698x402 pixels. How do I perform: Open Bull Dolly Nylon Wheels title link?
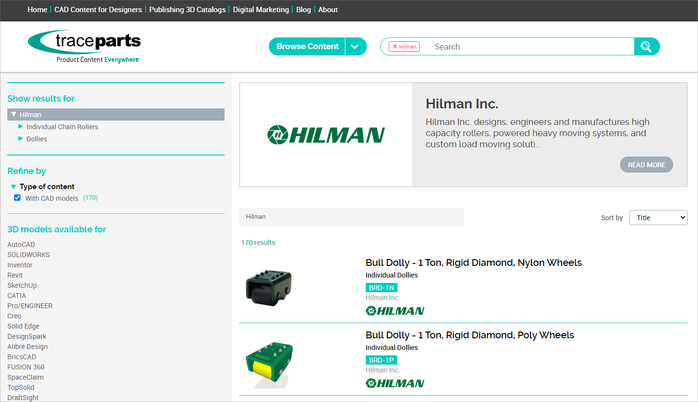(x=474, y=263)
